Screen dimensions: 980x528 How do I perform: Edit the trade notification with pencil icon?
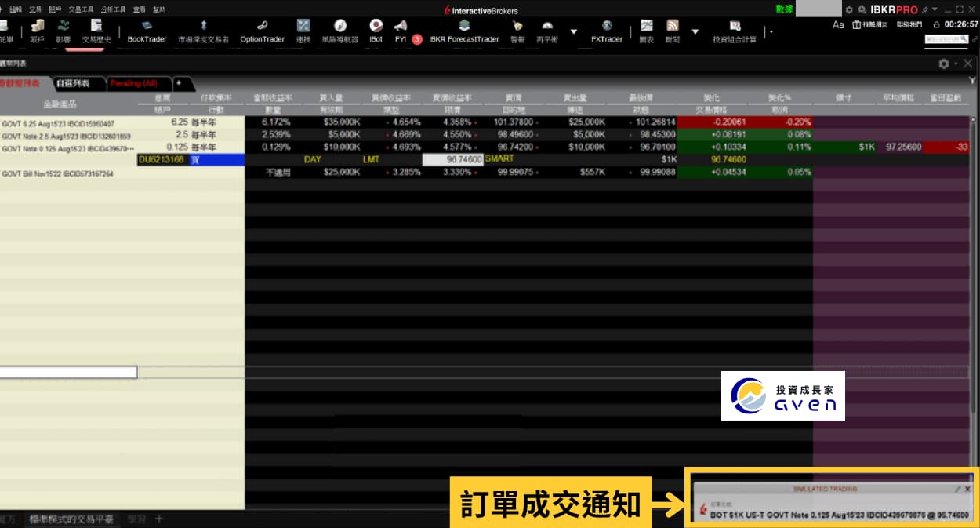pos(956,489)
